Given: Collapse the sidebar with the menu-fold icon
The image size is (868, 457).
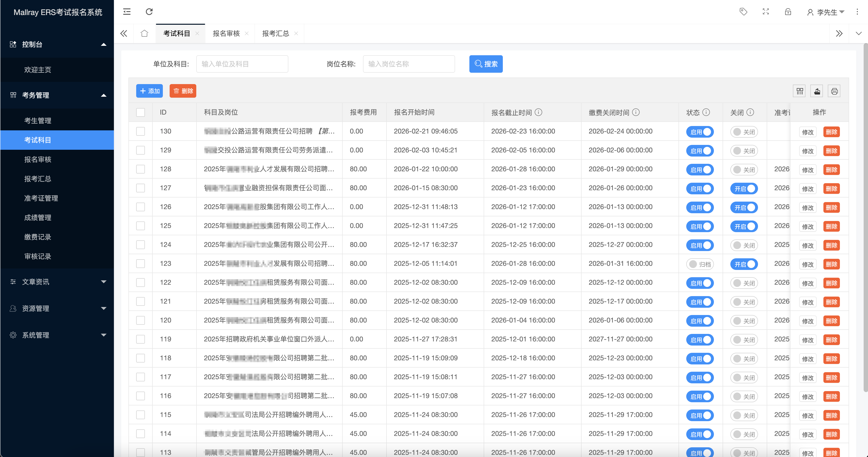Looking at the screenshot, I should (127, 12).
